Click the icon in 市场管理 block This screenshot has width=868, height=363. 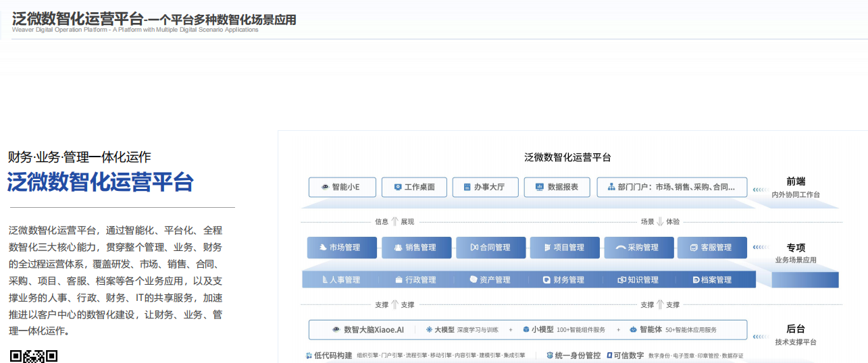(324, 248)
